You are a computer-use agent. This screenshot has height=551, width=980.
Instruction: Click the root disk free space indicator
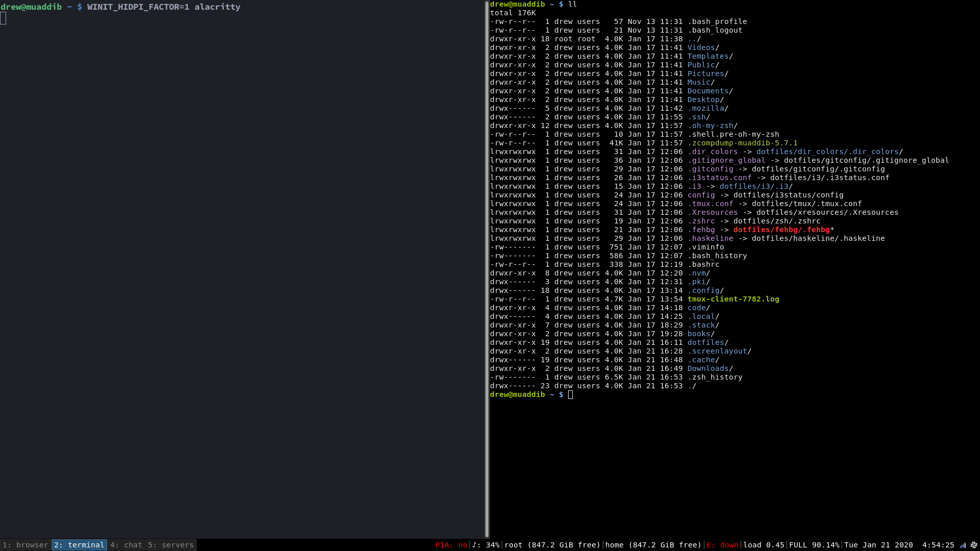click(x=552, y=545)
